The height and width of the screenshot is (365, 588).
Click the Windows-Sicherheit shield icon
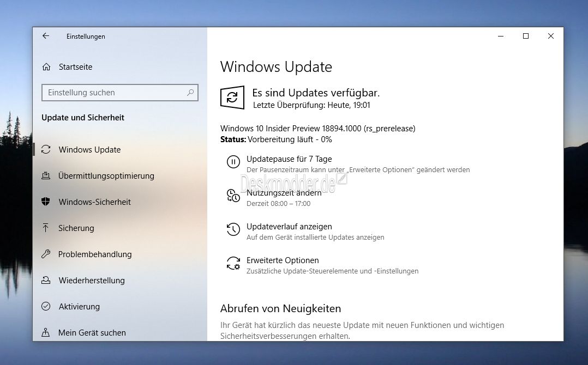pos(46,202)
